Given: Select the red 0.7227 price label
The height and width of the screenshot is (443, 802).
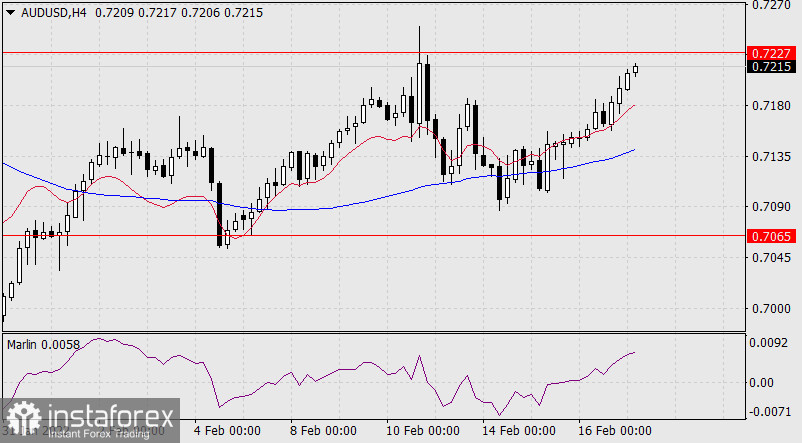Looking at the screenshot, I should tap(770, 52).
